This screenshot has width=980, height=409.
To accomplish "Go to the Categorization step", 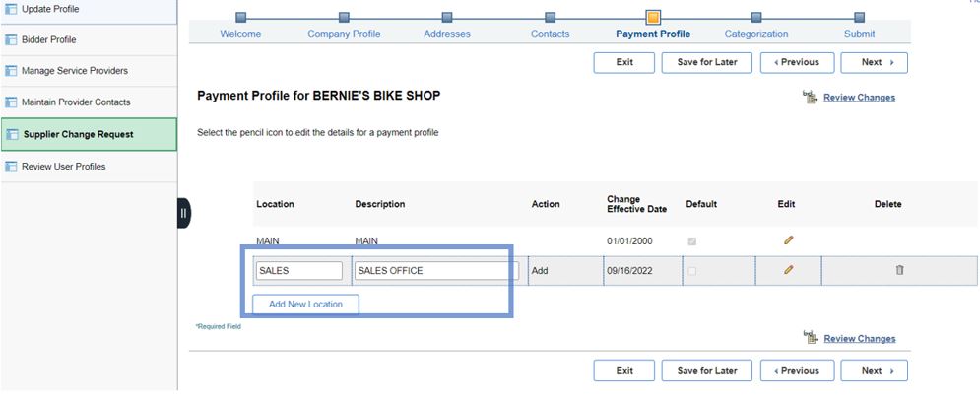I will click(x=756, y=34).
